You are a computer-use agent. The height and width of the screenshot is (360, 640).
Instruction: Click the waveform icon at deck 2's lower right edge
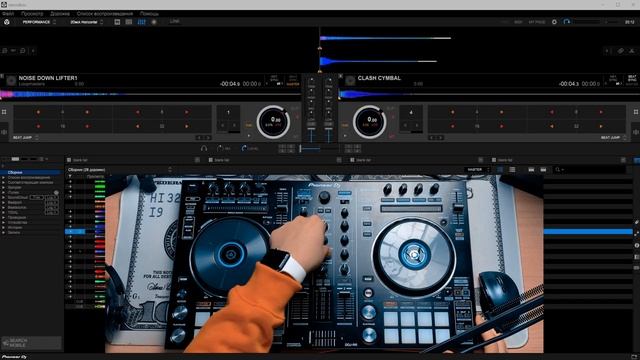pyautogui.click(x=636, y=132)
